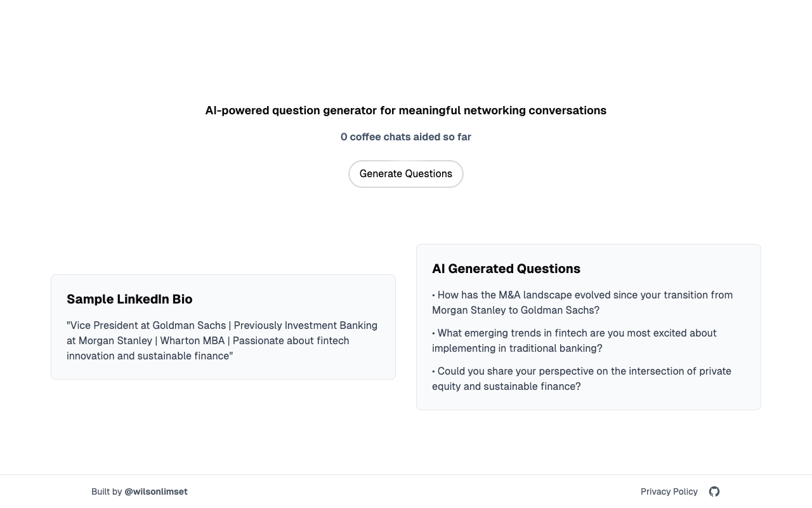The image size is (812, 508).
Task: Visit the @wilsonlimset profile link
Action: point(156,491)
